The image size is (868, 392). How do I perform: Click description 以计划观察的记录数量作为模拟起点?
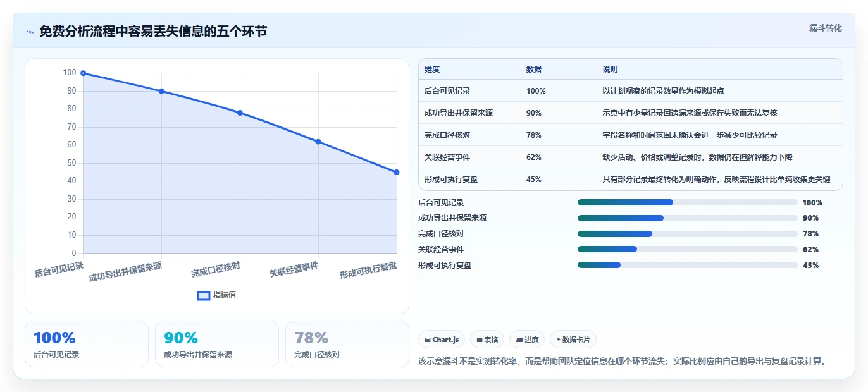tap(663, 91)
